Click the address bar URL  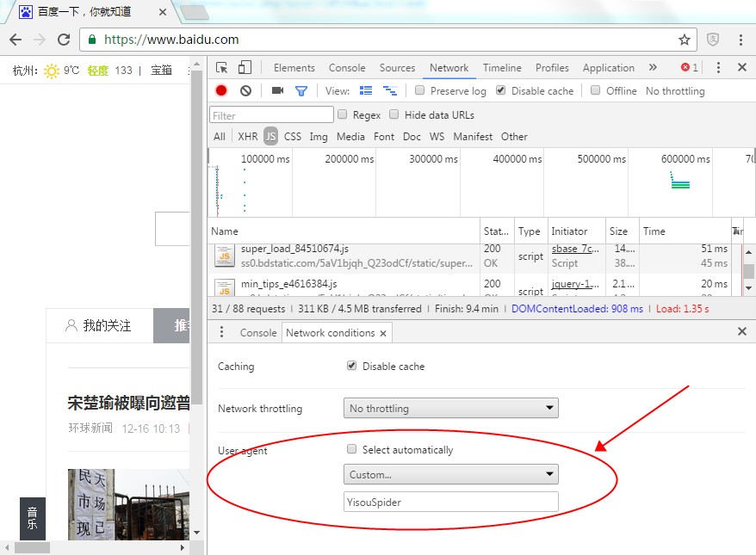coord(171,40)
